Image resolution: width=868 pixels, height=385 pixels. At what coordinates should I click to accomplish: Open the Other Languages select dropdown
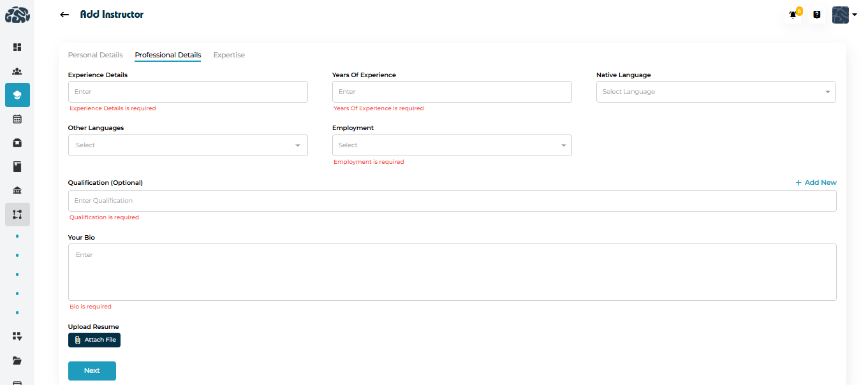(x=188, y=145)
